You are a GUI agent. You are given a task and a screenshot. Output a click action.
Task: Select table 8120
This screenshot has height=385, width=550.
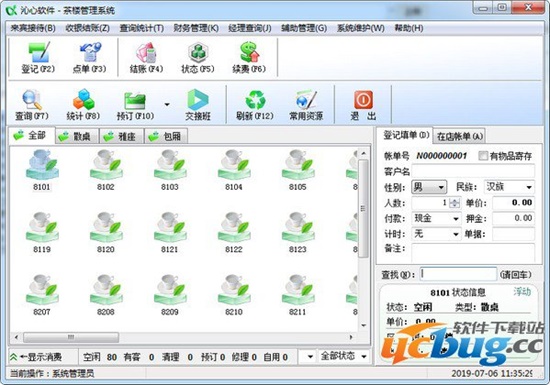(106, 233)
